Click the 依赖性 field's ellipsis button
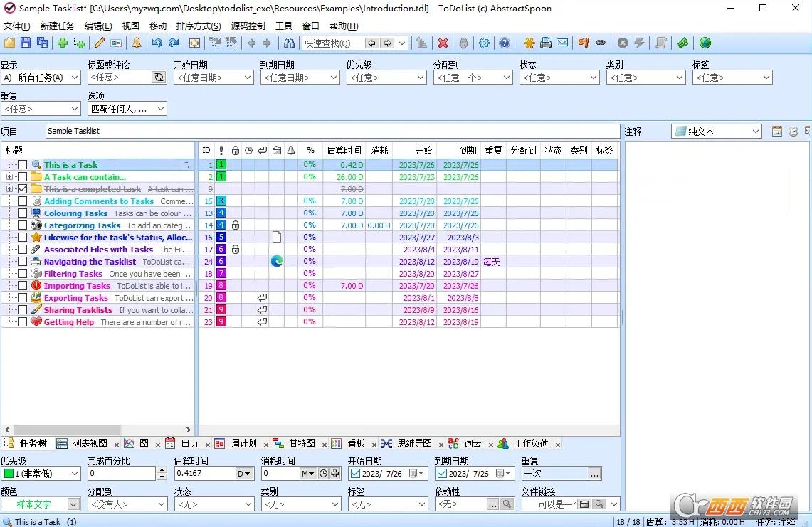This screenshot has width=812, height=527. pos(492,504)
